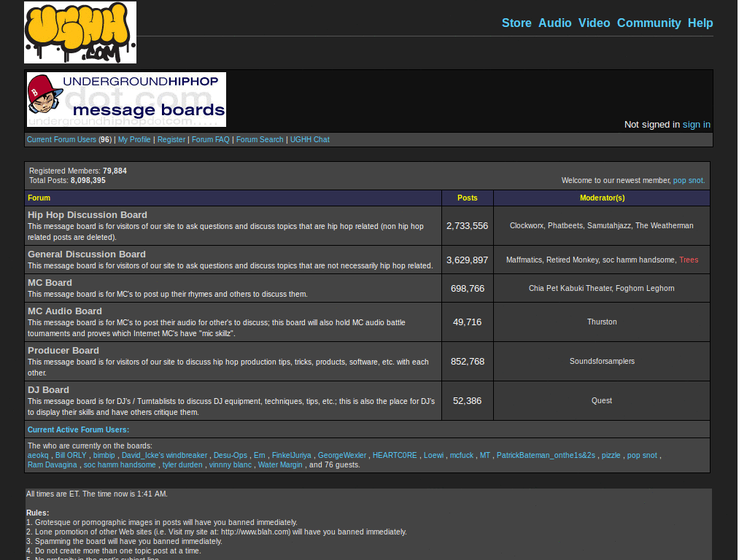The image size is (747, 560).
Task: View active user Bill ORLY
Action: [71, 455]
